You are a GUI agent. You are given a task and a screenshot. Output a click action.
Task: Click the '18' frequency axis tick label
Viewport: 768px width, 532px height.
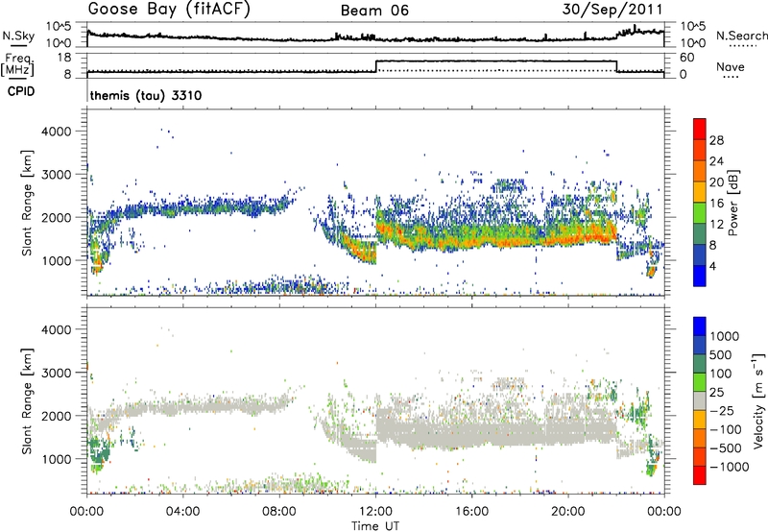64,58
